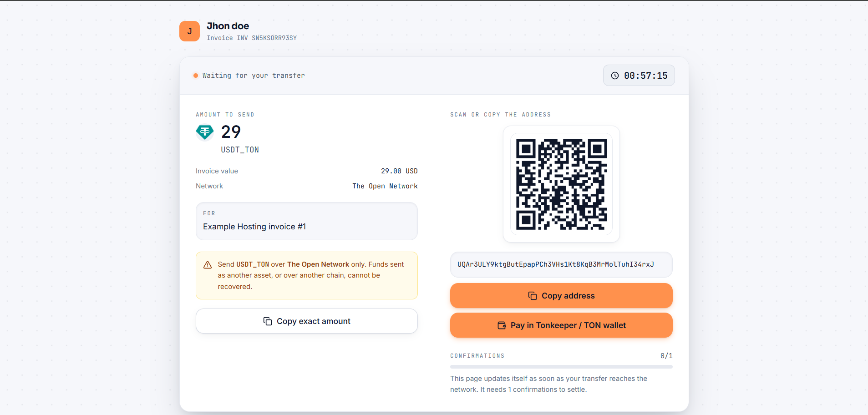Screen dimensions: 868x415
Task: Click the copy icon in Copy exact amount
Action: click(268, 321)
